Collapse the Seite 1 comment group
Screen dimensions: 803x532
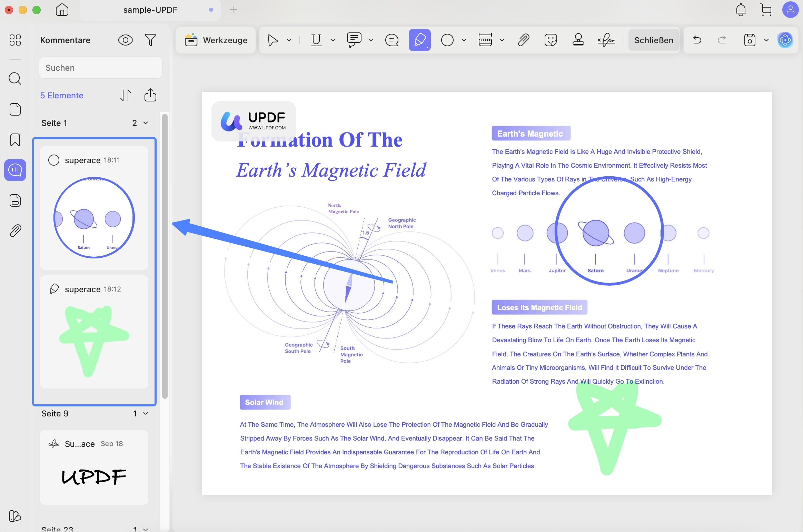tap(146, 123)
